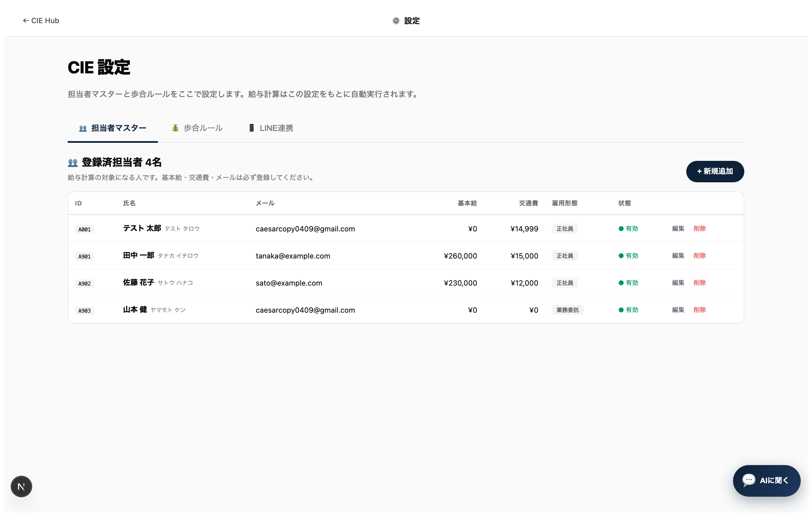Edit the 佐藤 花子 row

[x=678, y=282]
